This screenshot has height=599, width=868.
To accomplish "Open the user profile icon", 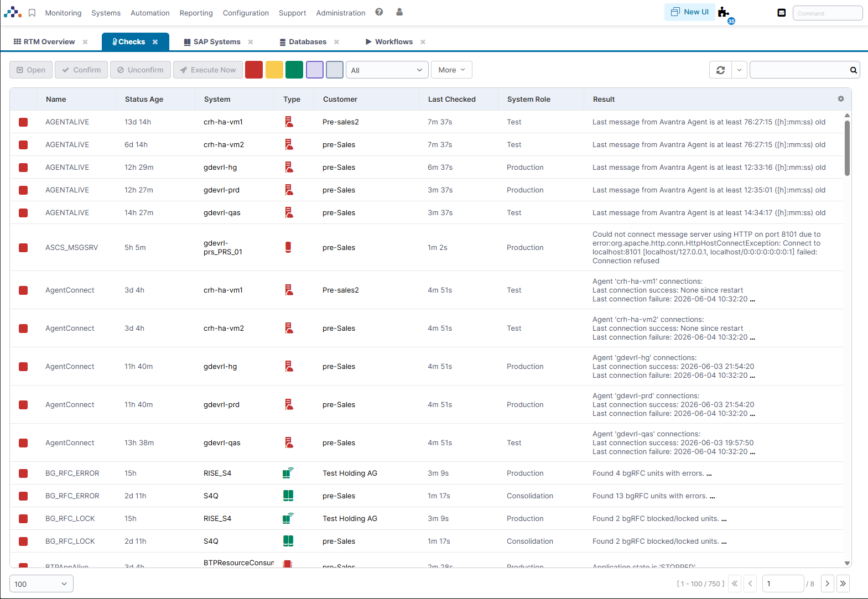I will tap(399, 12).
